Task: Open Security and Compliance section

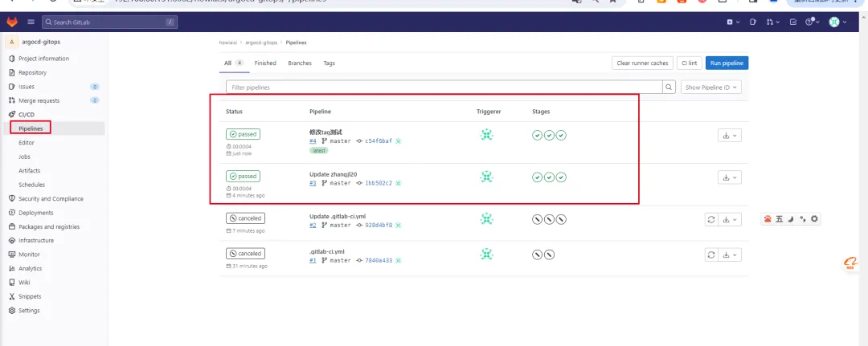Action: (x=51, y=199)
